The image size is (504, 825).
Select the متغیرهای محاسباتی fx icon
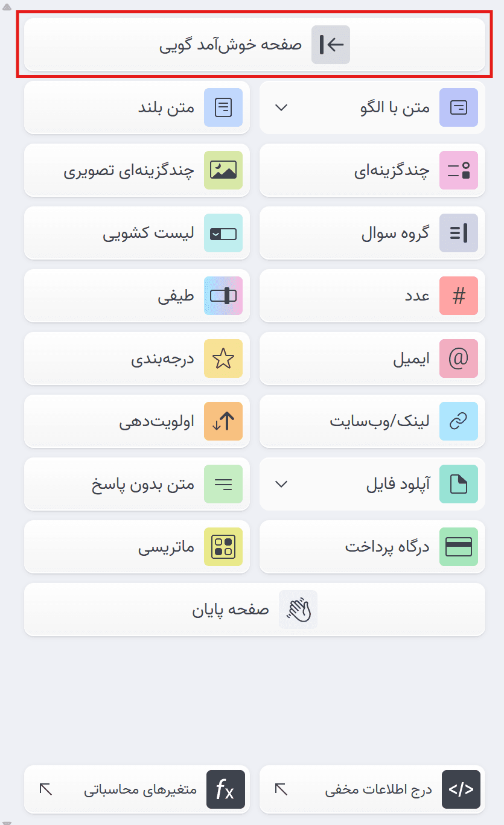point(226,789)
